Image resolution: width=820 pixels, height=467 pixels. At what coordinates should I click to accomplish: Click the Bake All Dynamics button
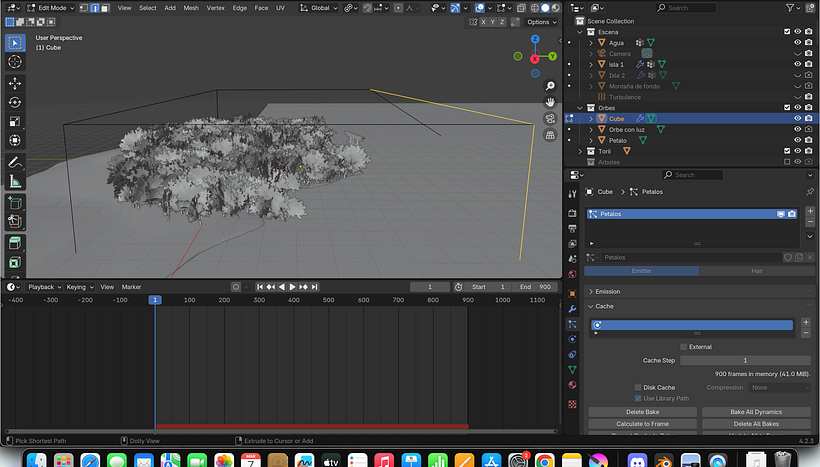(x=756, y=412)
